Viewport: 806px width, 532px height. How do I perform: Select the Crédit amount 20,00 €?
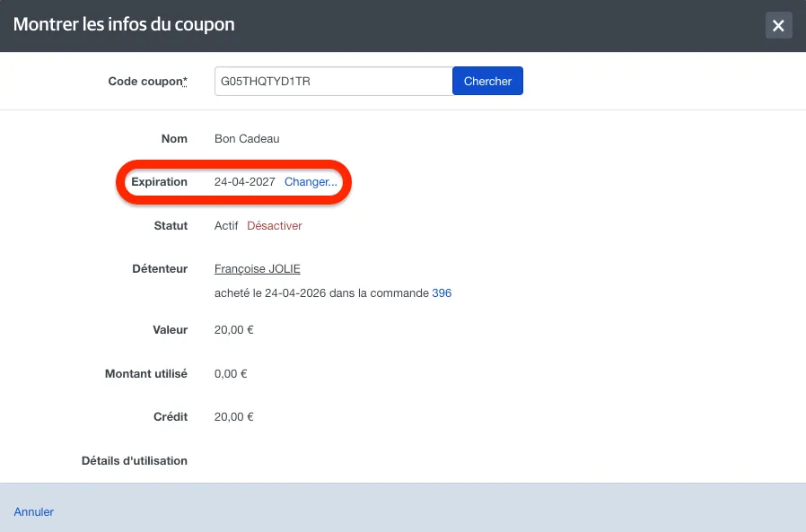[234, 417]
